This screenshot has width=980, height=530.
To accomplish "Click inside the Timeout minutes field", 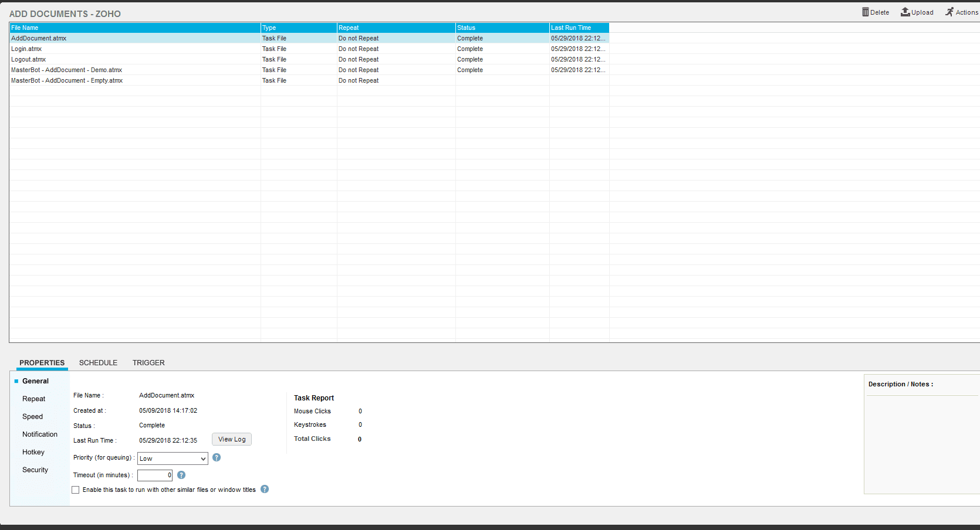I will point(155,475).
